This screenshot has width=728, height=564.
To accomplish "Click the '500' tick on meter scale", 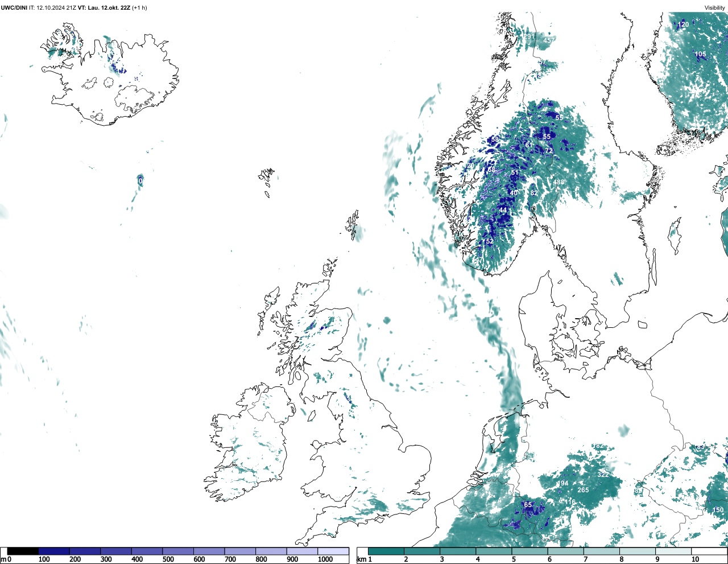I will tap(169, 559).
